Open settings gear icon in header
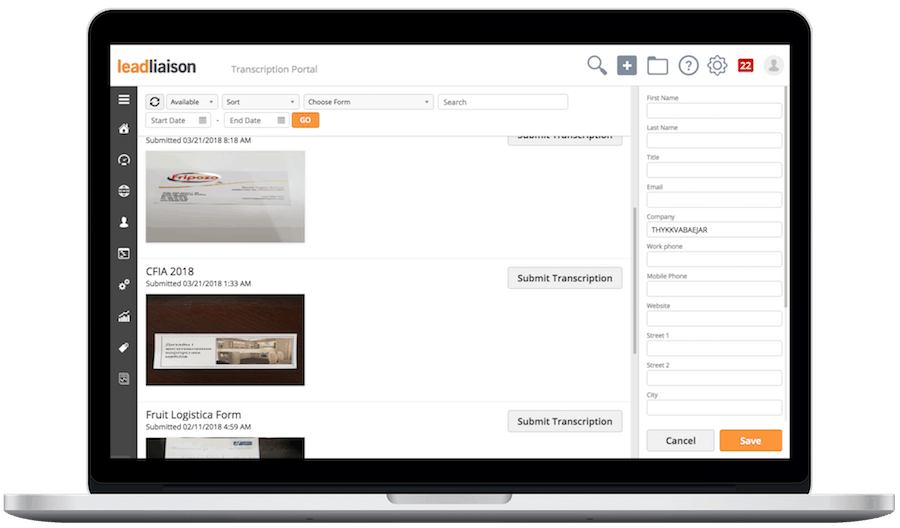The width and height of the screenshot is (900, 528). click(717, 65)
